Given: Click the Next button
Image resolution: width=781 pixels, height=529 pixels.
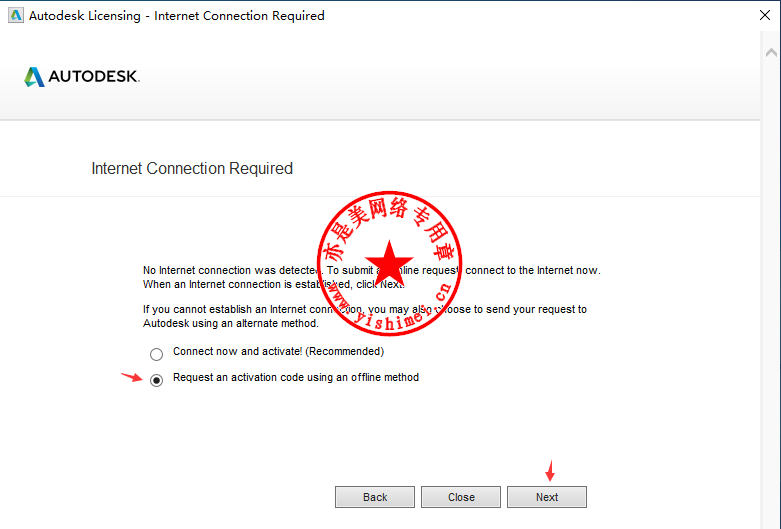Looking at the screenshot, I should coord(547,497).
